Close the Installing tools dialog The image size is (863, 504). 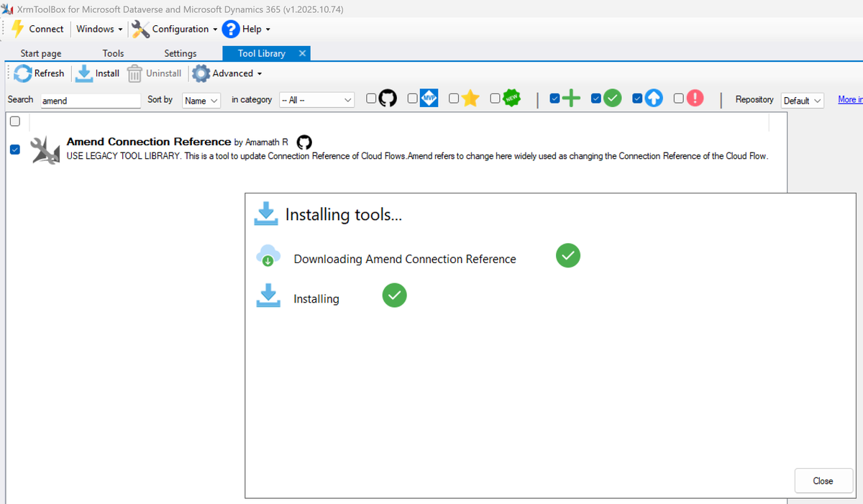coord(823,481)
